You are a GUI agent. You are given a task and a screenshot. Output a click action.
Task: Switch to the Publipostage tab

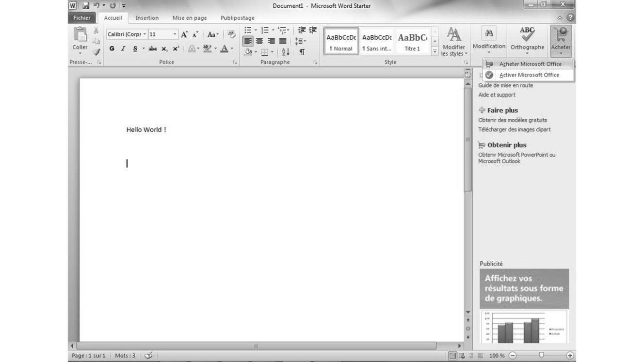tap(238, 18)
